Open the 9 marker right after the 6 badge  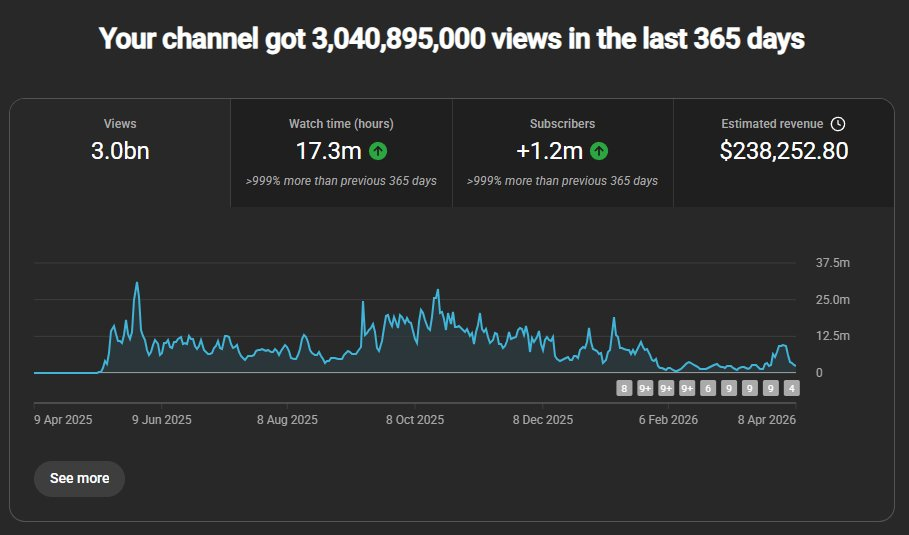(729, 388)
